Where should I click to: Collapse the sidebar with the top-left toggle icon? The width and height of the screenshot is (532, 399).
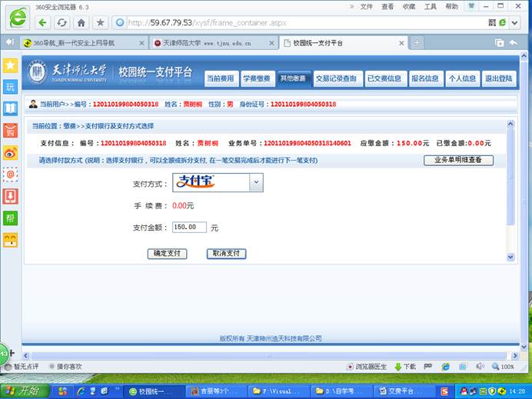click(x=9, y=42)
